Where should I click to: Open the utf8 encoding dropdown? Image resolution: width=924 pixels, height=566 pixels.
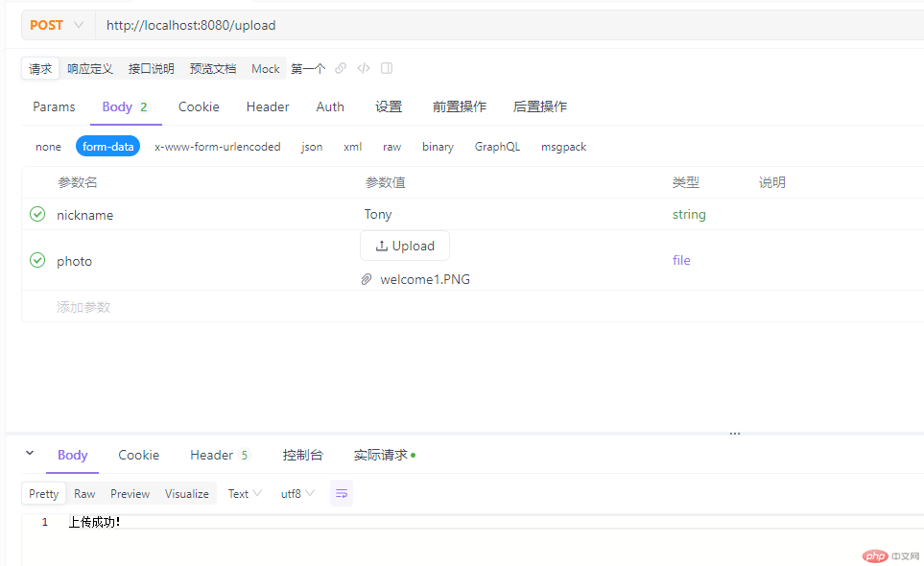coord(297,493)
